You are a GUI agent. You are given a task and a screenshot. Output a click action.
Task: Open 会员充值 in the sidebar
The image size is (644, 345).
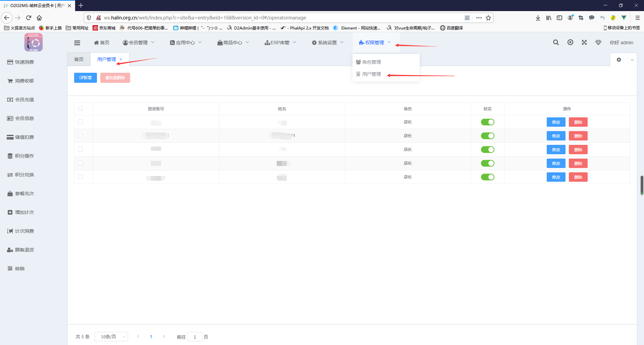pyautogui.click(x=21, y=100)
